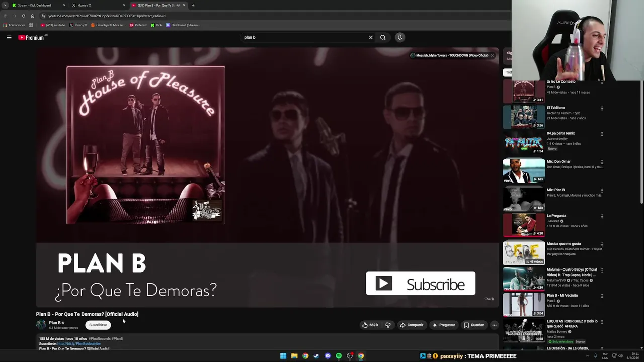The width and height of the screenshot is (644, 362).
Task: Clear the 'plan b' search text
Action: tap(371, 37)
